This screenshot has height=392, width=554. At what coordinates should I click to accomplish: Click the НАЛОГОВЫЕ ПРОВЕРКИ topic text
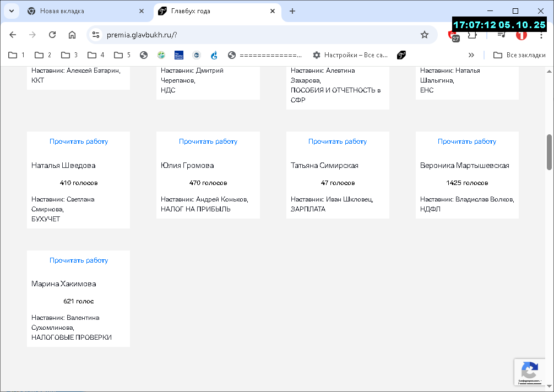(x=72, y=337)
